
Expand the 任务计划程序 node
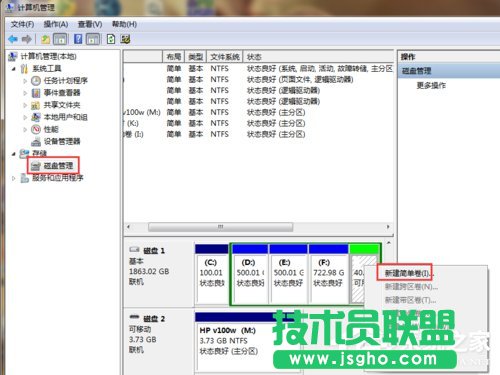tap(25, 81)
